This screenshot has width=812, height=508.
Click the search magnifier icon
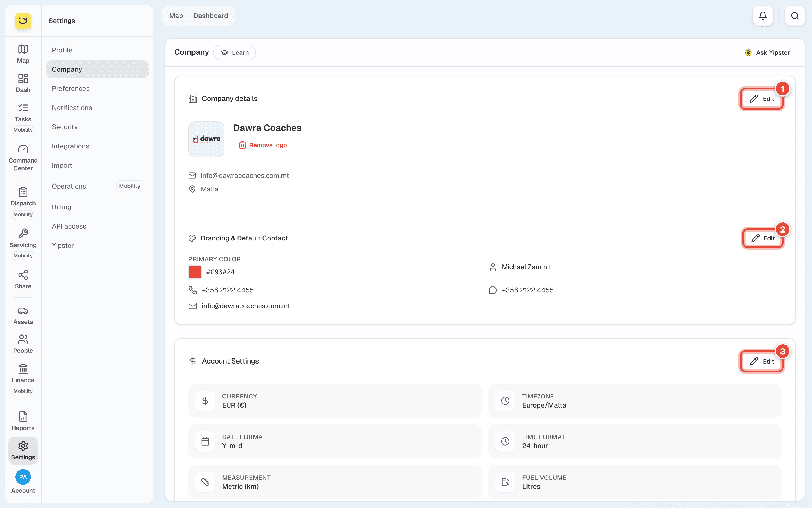point(795,16)
